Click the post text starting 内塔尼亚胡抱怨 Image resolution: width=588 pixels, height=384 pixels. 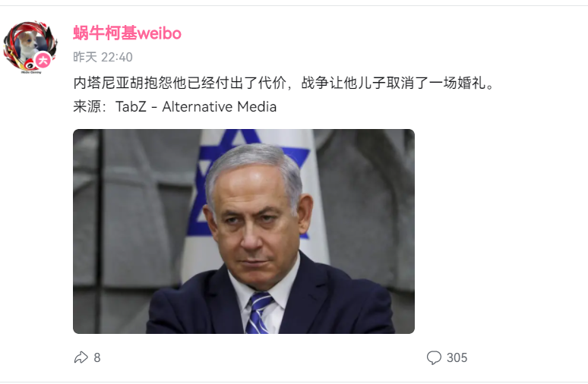(284, 83)
